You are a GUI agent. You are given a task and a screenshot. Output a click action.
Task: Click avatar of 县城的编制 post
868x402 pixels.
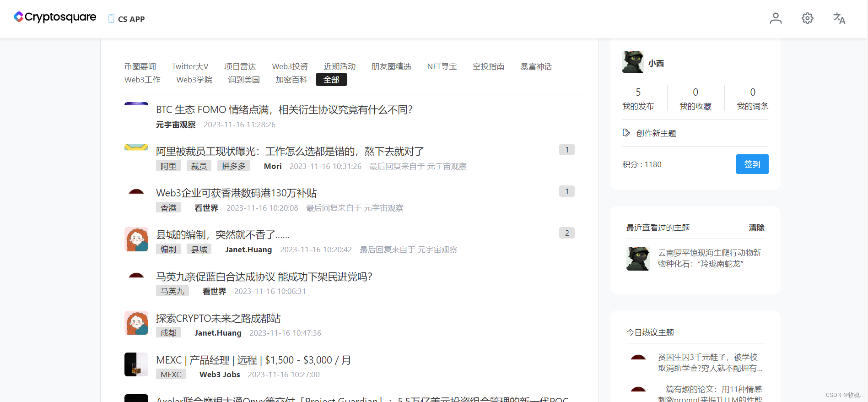(x=136, y=239)
